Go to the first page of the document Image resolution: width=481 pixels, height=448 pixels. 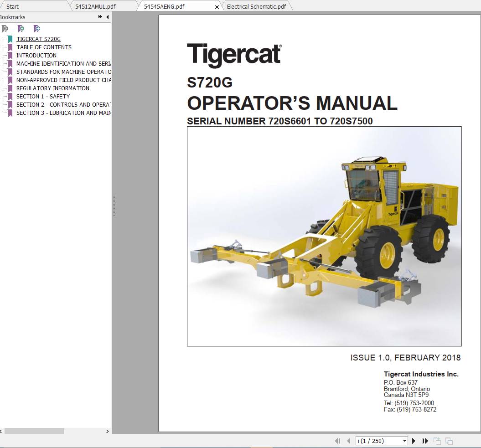click(337, 441)
